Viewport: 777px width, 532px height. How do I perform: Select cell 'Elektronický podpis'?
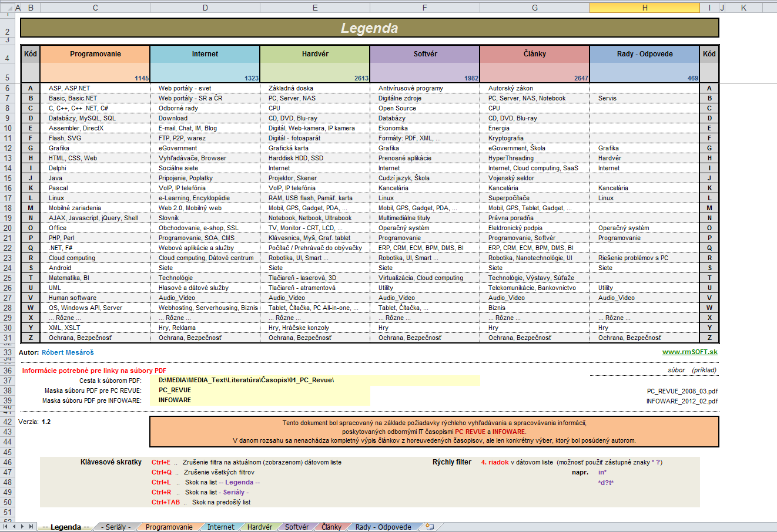(535, 228)
